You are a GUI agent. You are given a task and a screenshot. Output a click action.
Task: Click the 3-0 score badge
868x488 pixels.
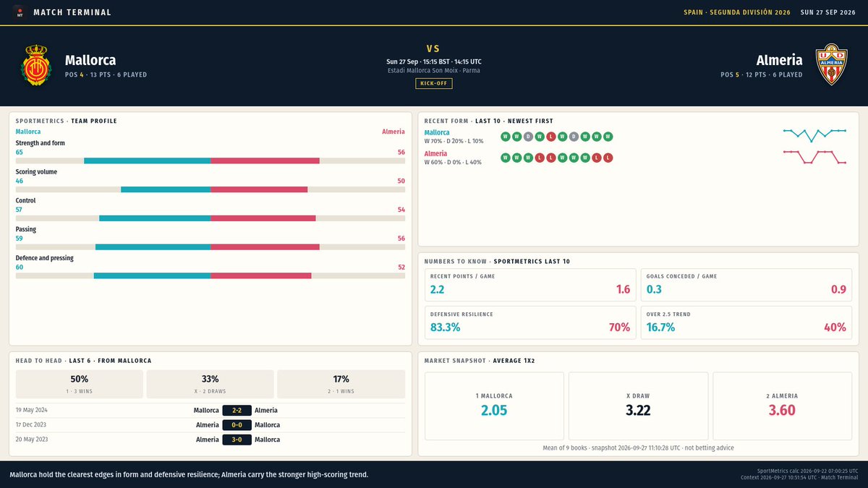point(237,439)
